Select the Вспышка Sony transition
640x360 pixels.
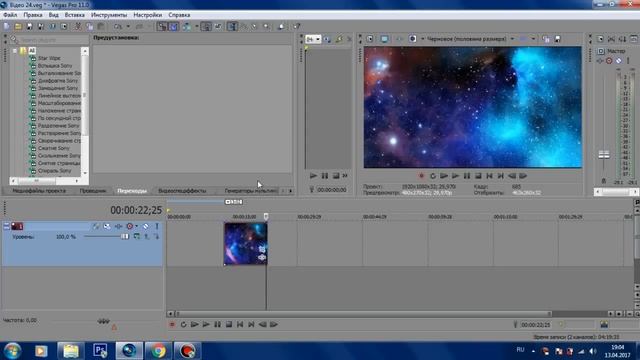pyautogui.click(x=55, y=66)
